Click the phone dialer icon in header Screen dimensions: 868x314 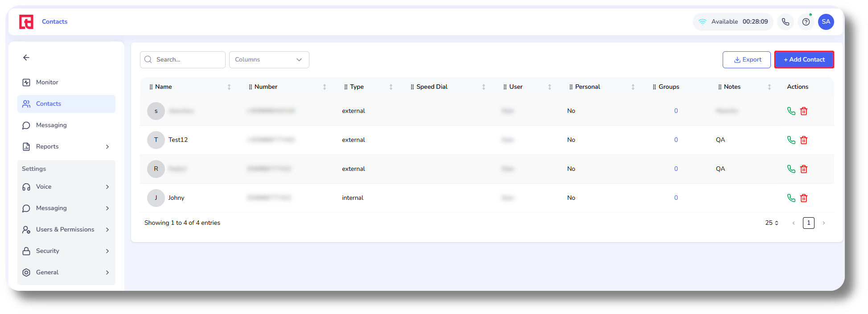coord(786,22)
